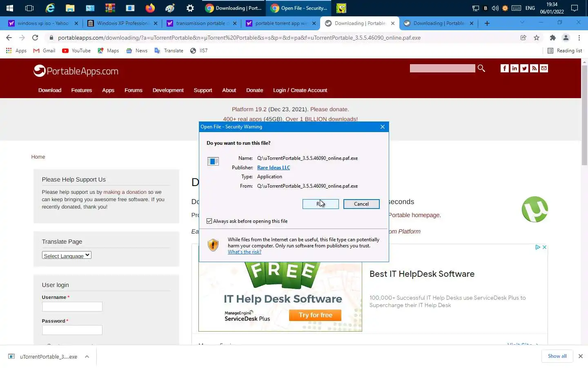588x368 pixels.
Task: Open the Settings gear in the taskbar
Action: pyautogui.click(x=190, y=8)
